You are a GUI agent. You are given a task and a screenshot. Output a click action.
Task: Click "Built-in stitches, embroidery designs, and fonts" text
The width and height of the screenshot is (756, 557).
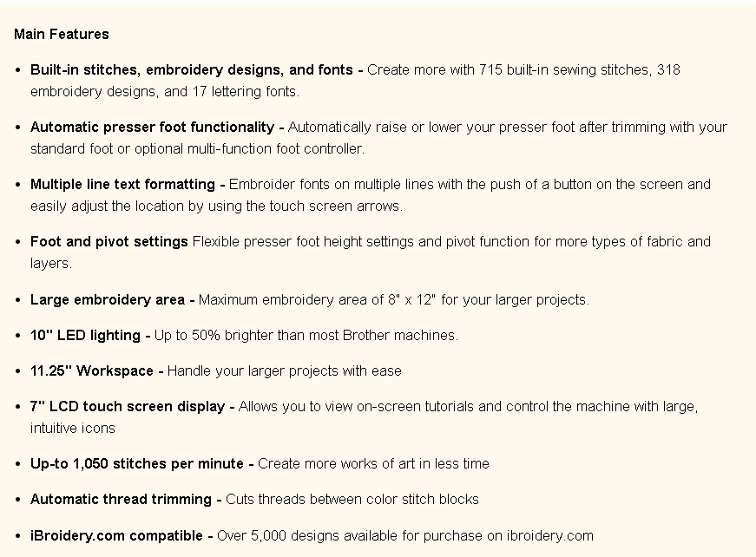point(191,69)
